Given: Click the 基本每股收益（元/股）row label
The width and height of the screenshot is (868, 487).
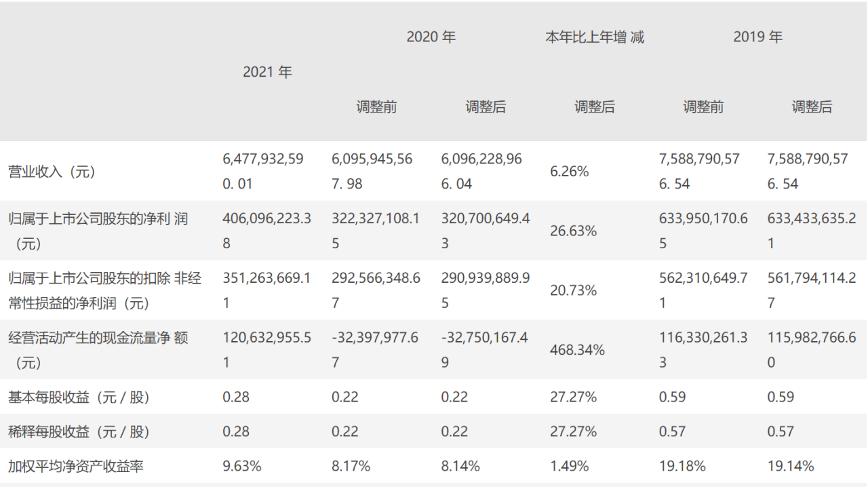Looking at the screenshot, I should coord(79,397).
